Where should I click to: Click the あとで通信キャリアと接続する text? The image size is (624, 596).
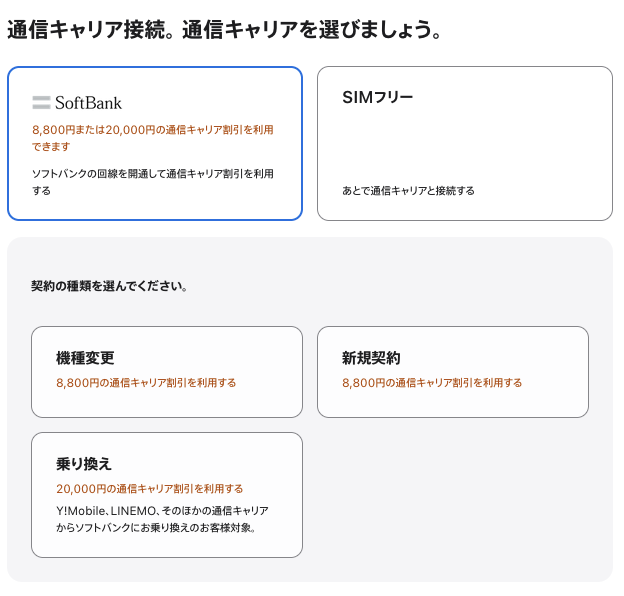(408, 191)
